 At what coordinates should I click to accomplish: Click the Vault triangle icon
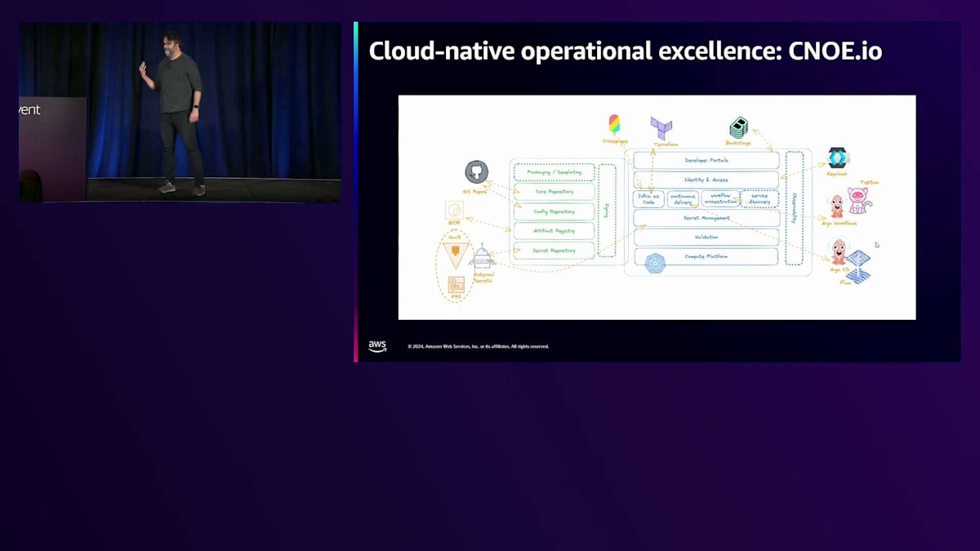[456, 255]
